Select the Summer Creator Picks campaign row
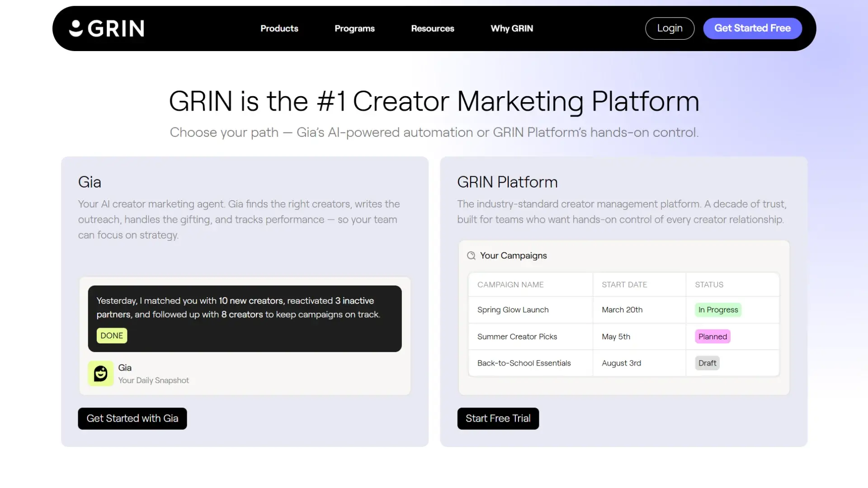868x488 pixels. click(517, 337)
